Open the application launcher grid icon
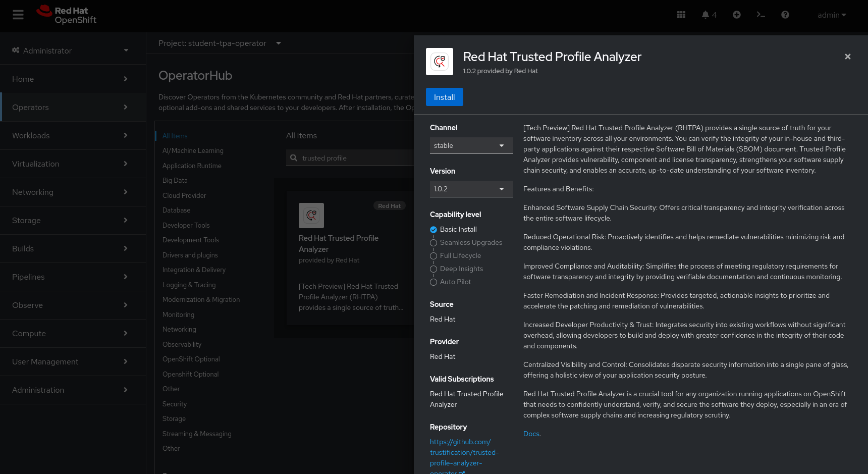Screen dimensions: 868x474 point(681,15)
